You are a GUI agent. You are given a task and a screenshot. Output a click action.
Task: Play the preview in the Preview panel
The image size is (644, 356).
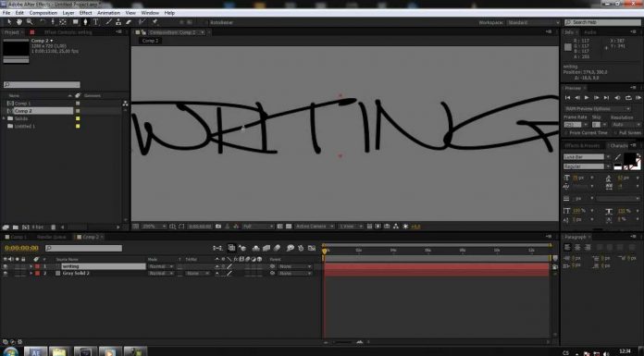tap(587, 98)
